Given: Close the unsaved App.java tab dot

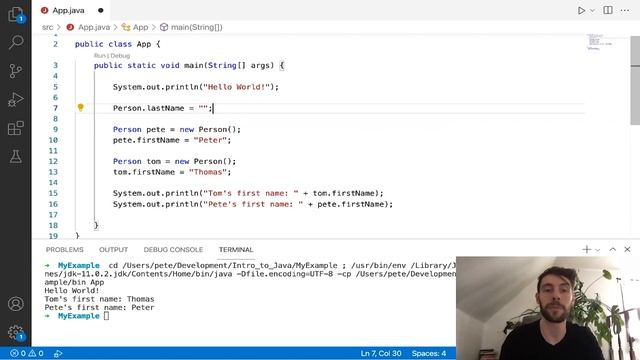Looking at the screenshot, I should coord(101,11).
